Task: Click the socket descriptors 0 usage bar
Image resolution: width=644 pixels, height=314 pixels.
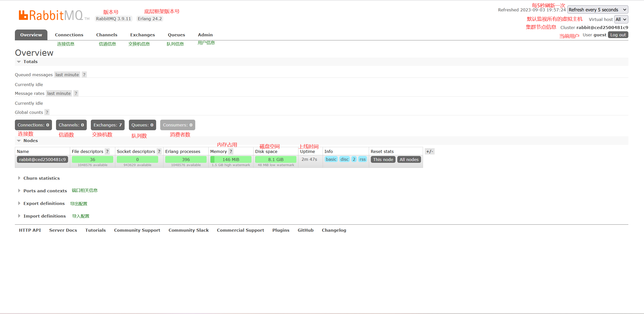Action: [x=137, y=160]
